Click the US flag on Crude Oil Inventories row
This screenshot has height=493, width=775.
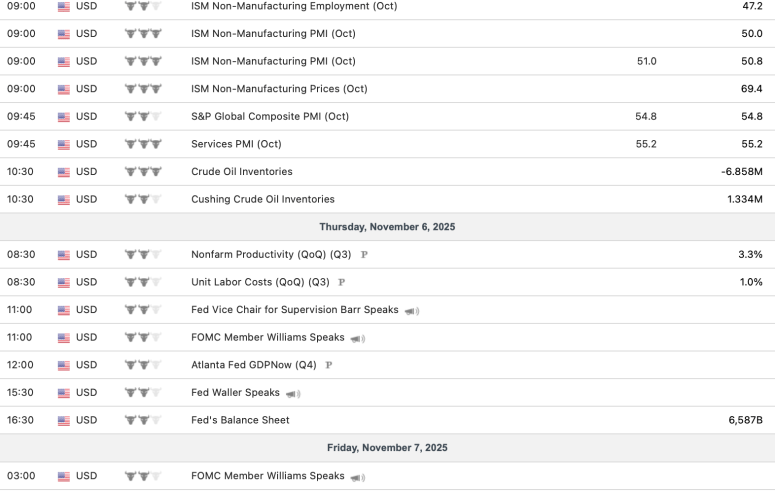click(64, 172)
